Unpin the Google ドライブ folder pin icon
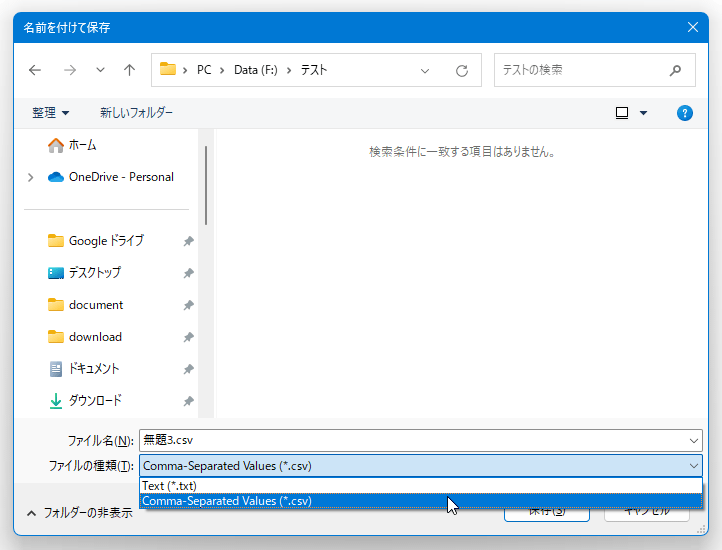Image resolution: width=722 pixels, height=550 pixels. [x=188, y=241]
